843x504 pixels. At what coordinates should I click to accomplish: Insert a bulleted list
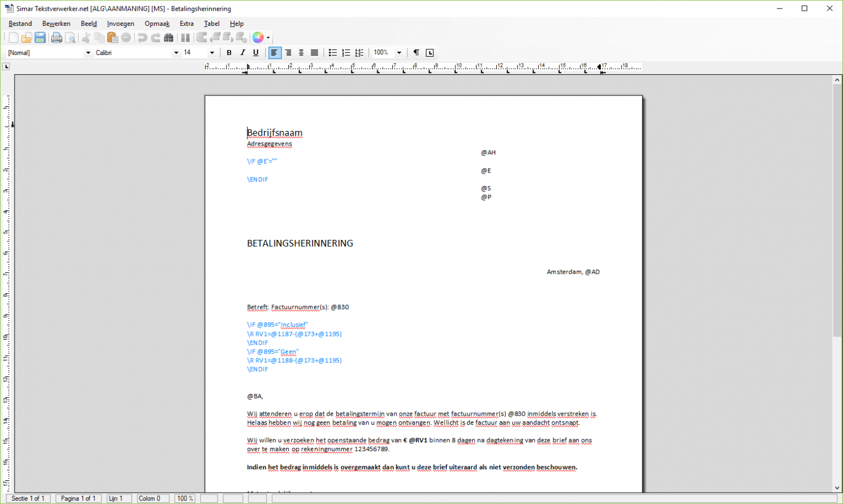coord(333,53)
